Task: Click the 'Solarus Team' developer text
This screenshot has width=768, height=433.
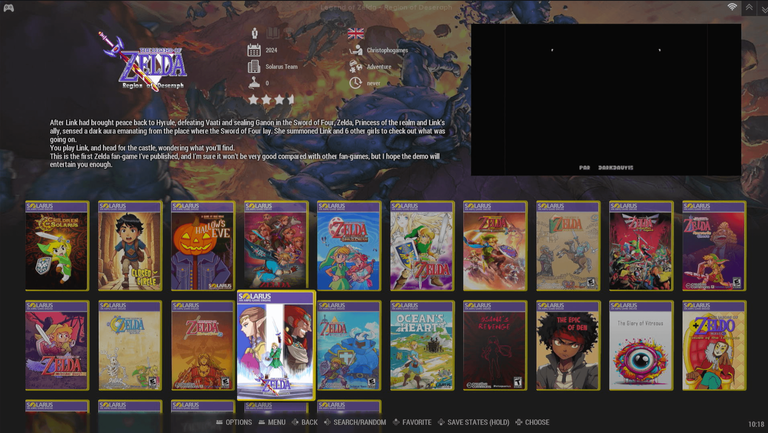Action: [282, 67]
